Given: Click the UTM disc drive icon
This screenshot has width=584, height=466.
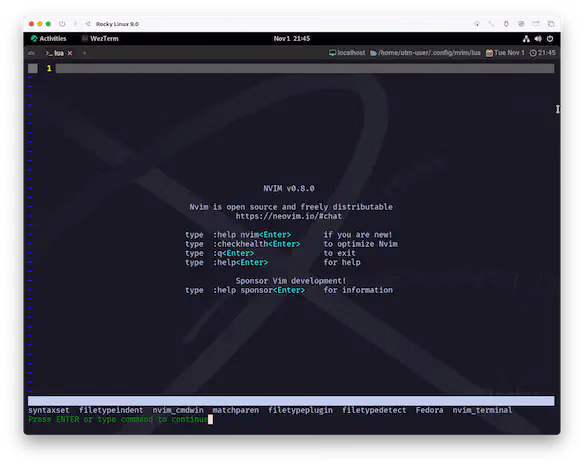Looking at the screenshot, I should click(521, 24).
